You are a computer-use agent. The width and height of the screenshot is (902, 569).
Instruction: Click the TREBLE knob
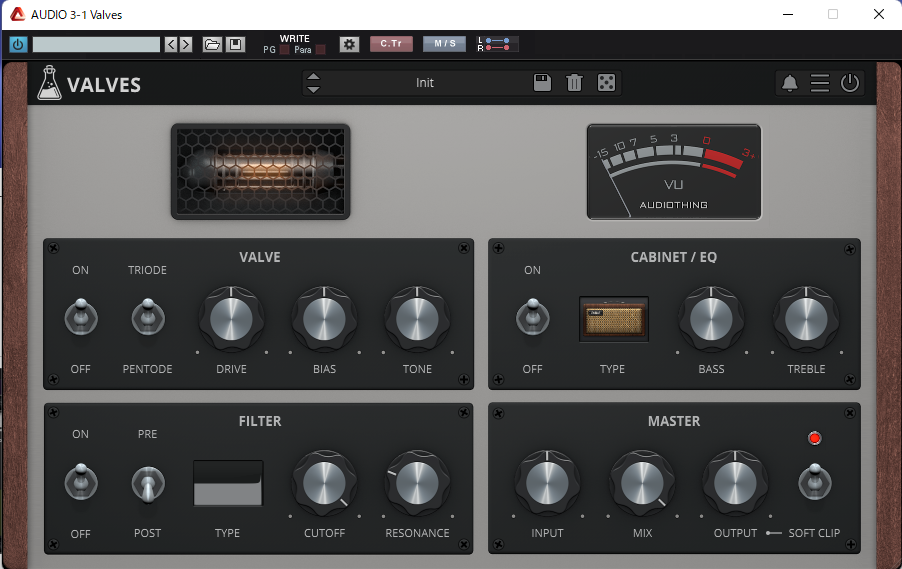(806, 319)
